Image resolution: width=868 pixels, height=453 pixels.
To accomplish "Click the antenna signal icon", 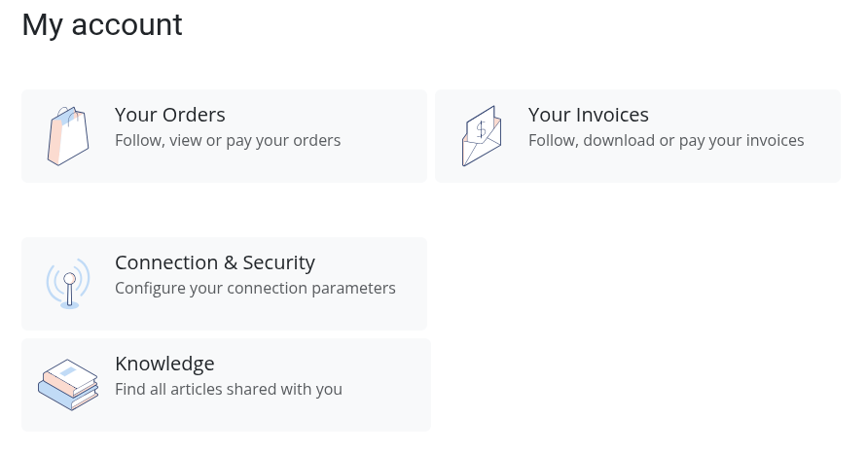I will point(68,283).
